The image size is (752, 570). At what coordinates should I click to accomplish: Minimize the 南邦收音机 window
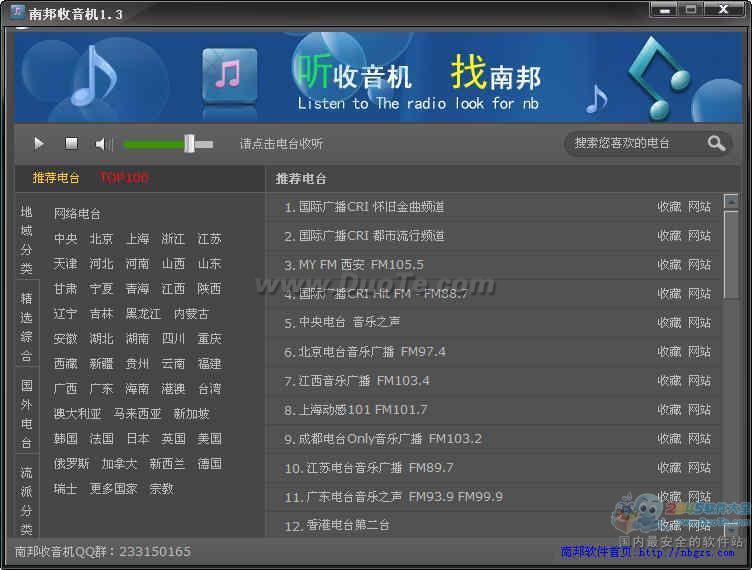[x=664, y=10]
